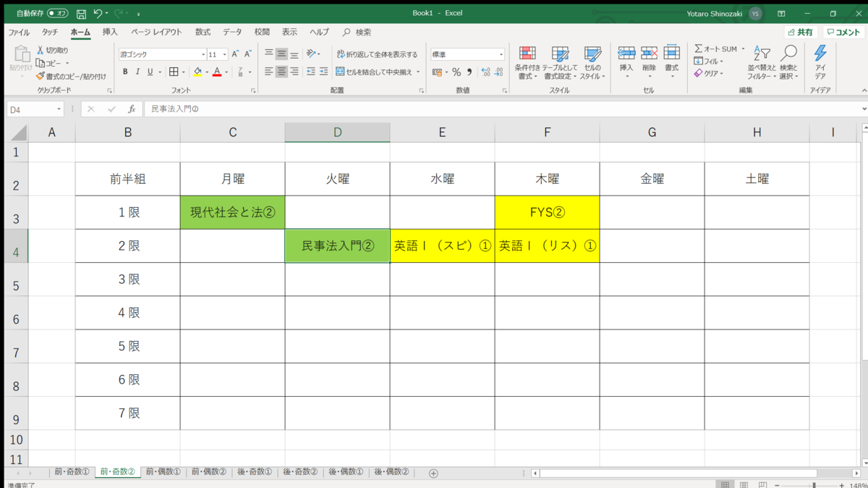Toggle Italic formatting
This screenshot has height=488, width=868.
pyautogui.click(x=137, y=72)
